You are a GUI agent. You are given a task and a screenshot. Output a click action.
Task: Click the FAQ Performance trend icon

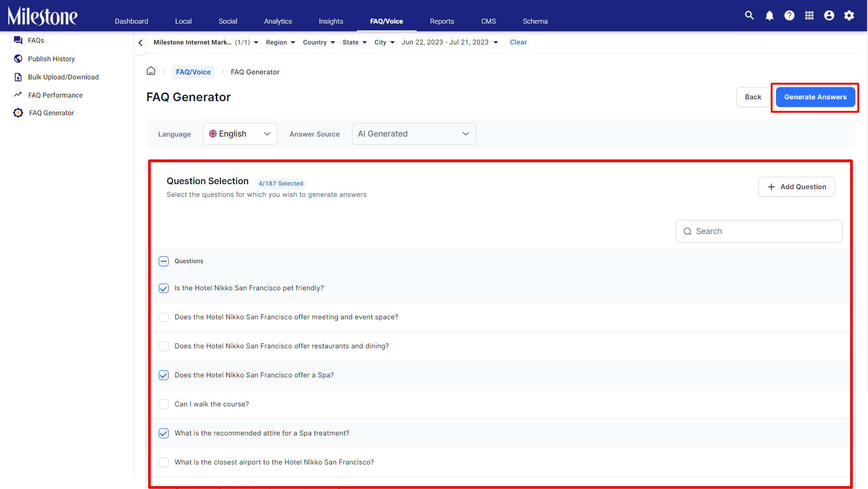click(x=18, y=95)
